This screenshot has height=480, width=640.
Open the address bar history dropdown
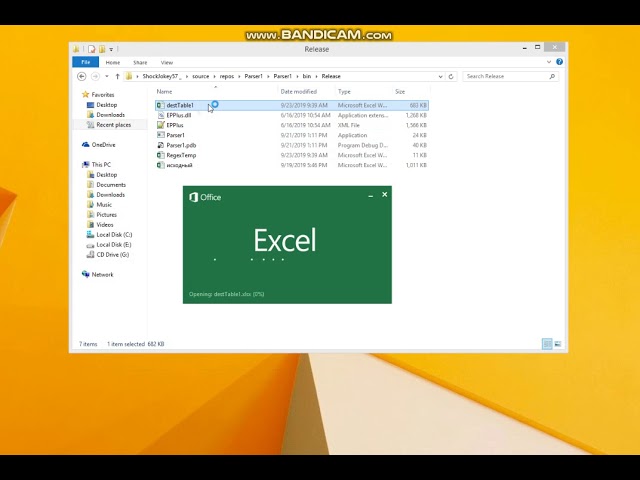coord(440,76)
